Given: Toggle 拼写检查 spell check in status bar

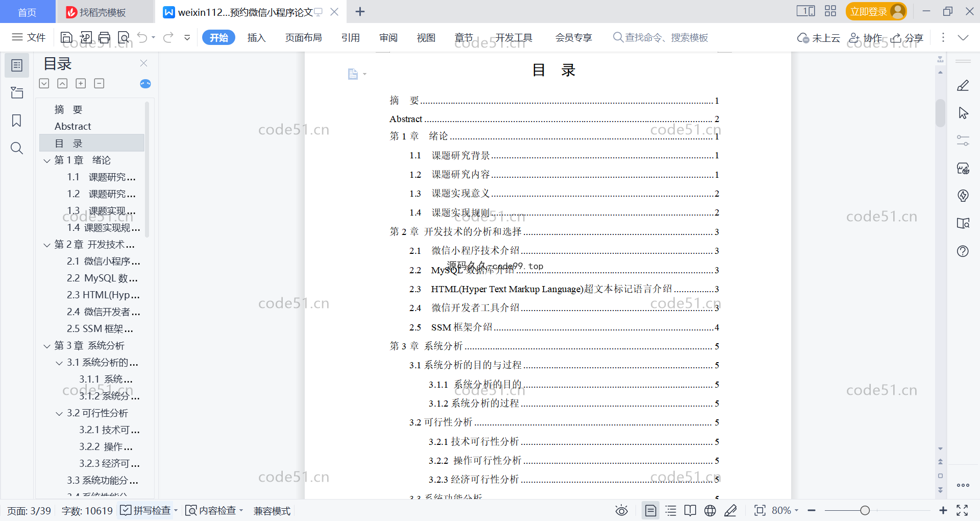Looking at the screenshot, I should (x=145, y=510).
